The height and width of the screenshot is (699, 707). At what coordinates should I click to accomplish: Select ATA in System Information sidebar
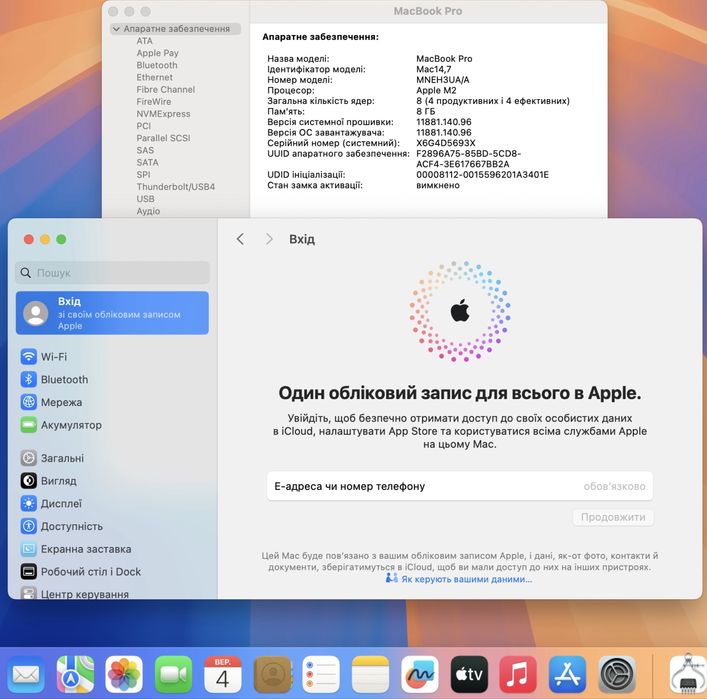pyautogui.click(x=144, y=41)
